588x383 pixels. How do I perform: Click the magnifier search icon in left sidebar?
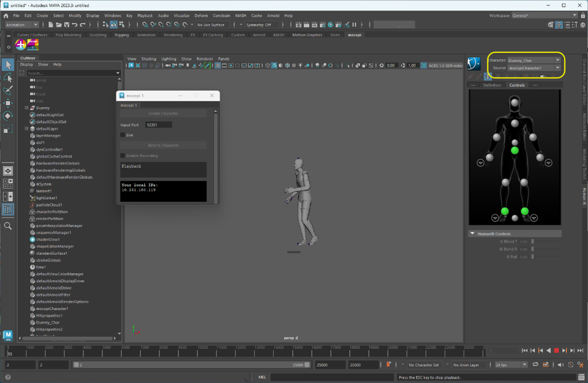tap(8, 226)
